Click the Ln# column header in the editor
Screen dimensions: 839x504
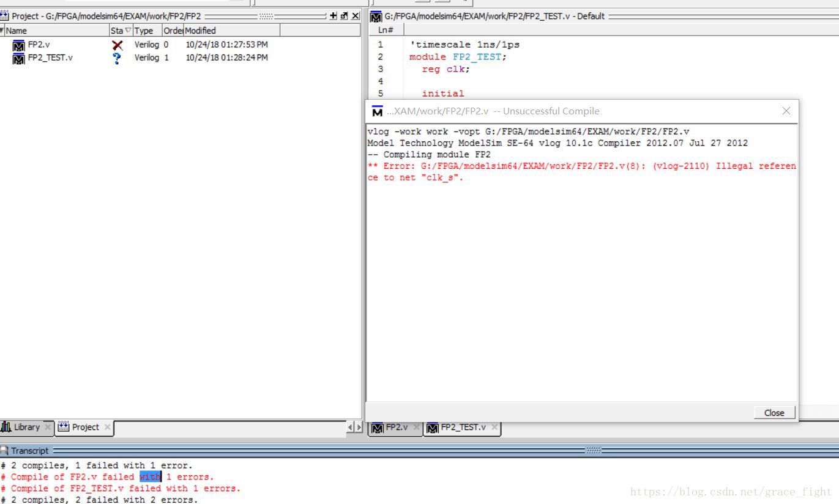click(386, 30)
